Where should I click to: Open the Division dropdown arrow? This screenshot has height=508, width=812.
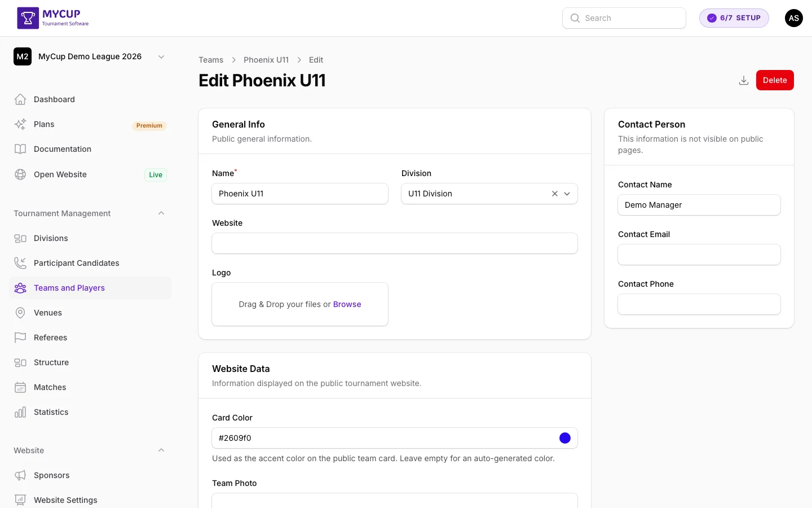pos(567,194)
